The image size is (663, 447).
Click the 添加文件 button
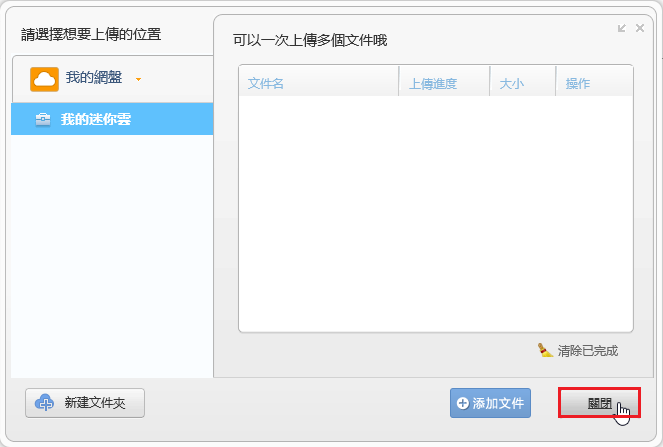pyautogui.click(x=490, y=403)
